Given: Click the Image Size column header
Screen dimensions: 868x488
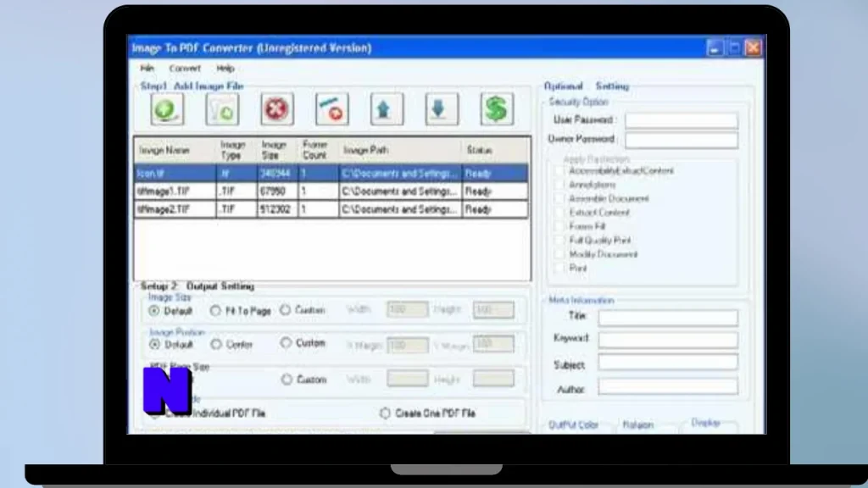Looking at the screenshot, I should 277,151.
